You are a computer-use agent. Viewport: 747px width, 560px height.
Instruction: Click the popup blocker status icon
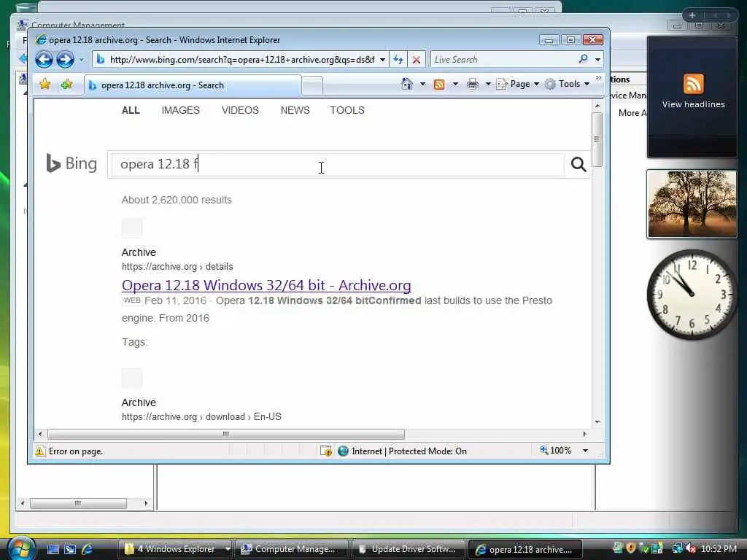(326, 451)
